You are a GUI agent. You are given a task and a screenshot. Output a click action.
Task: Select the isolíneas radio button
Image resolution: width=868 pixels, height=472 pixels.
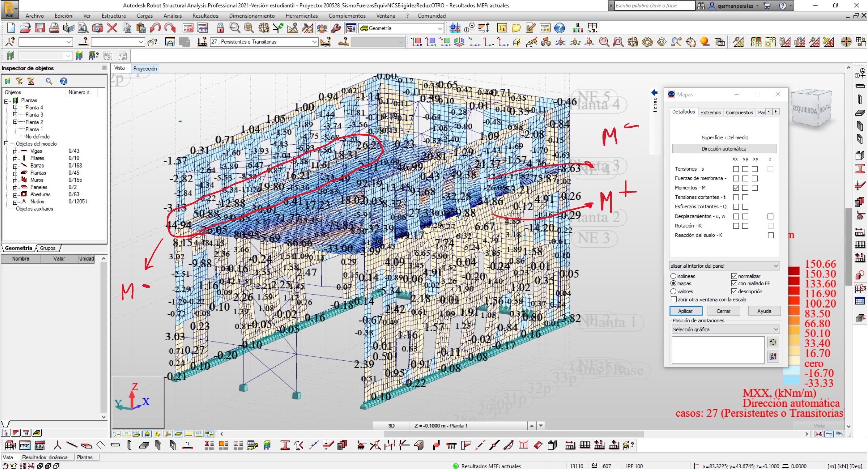[x=673, y=276]
